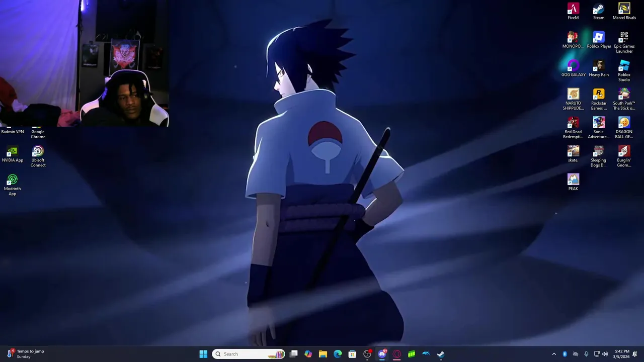Select the MONOPOLY game shortcut
This screenshot has width=644, height=362.
pos(573,40)
